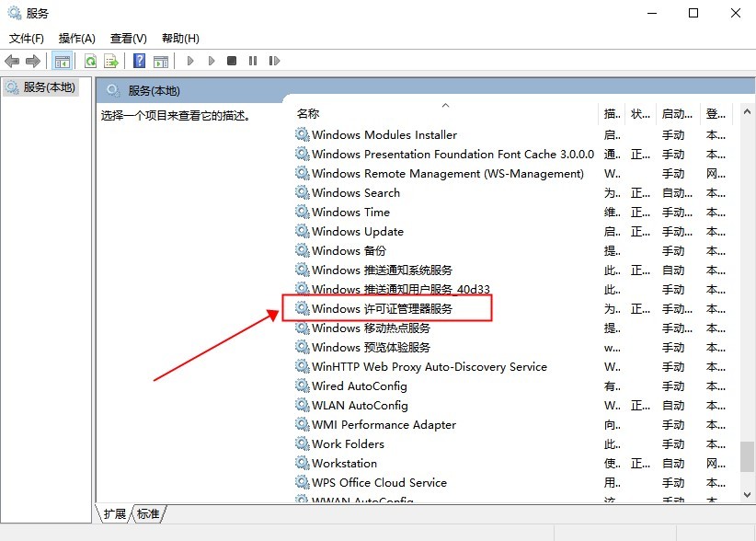Sort by the 登录 column header

716,114
